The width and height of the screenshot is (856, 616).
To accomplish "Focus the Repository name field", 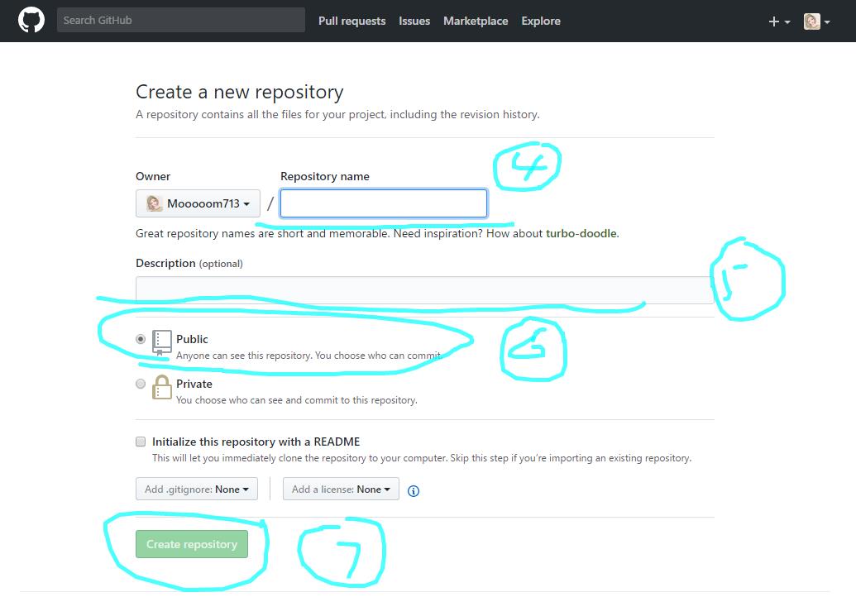I will [x=383, y=203].
